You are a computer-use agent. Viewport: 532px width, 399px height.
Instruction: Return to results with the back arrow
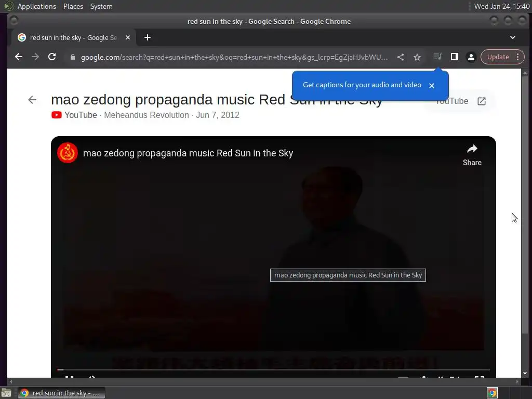(32, 100)
